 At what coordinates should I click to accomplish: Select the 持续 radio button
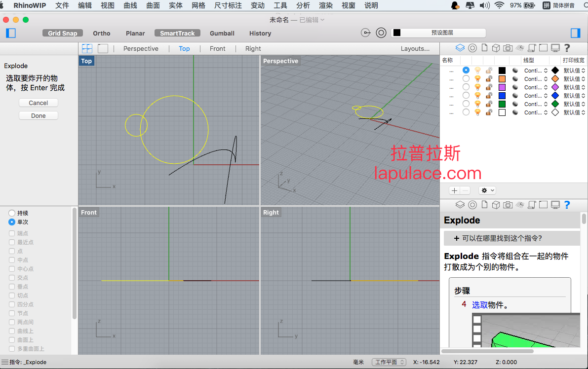pyautogui.click(x=12, y=213)
